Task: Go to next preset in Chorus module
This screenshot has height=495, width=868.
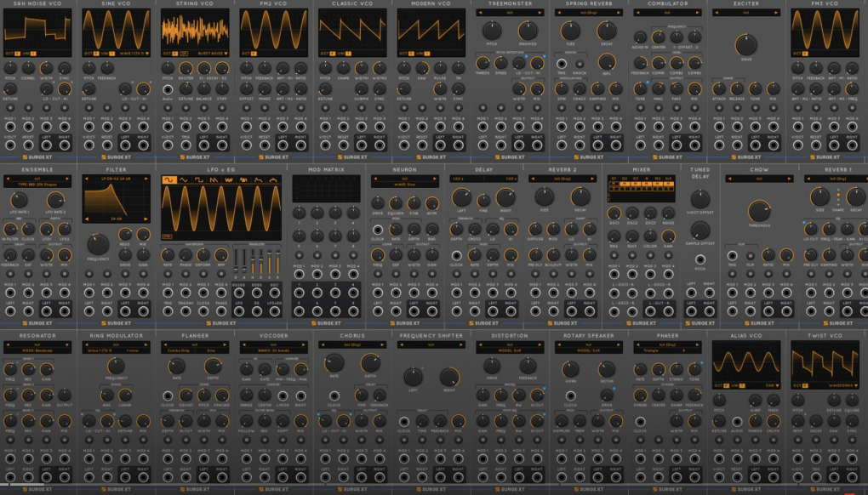Action: [383, 345]
